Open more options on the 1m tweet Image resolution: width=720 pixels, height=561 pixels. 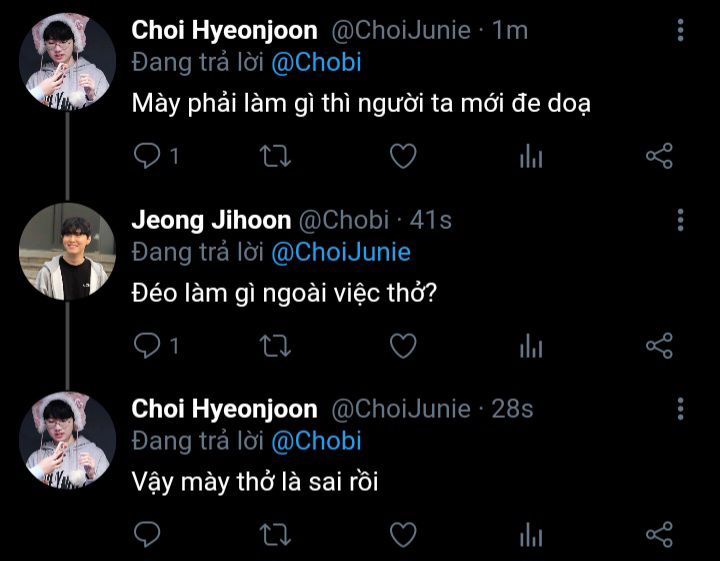681,30
